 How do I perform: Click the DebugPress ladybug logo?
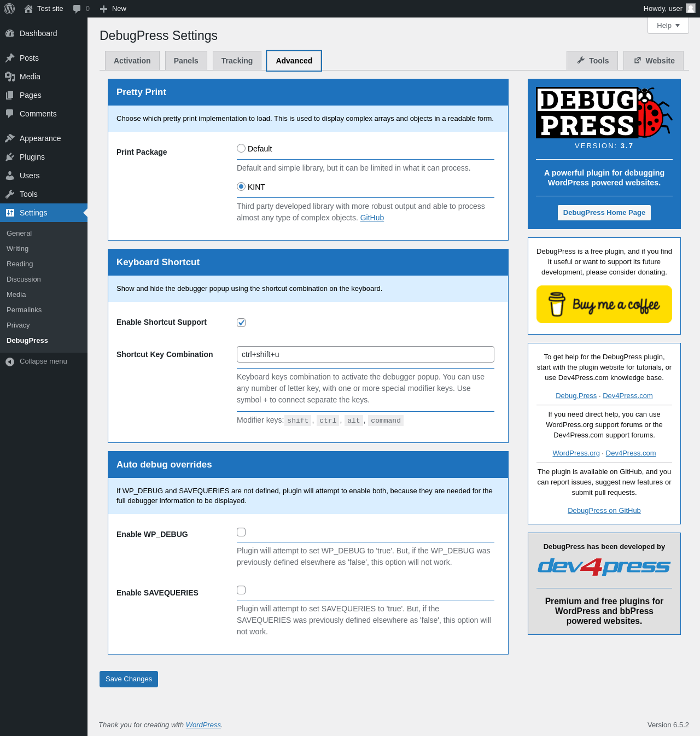[x=604, y=113]
